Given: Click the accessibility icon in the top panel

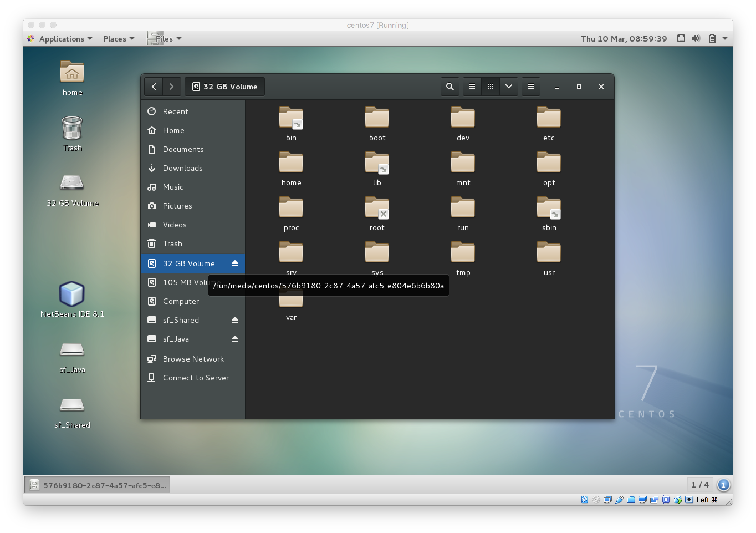Looking at the screenshot, I should point(681,39).
